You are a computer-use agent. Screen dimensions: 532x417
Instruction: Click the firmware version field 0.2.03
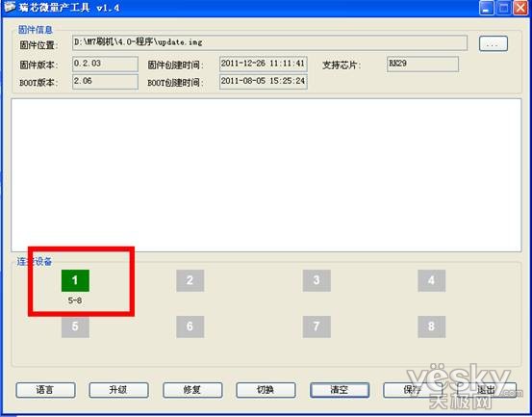105,64
